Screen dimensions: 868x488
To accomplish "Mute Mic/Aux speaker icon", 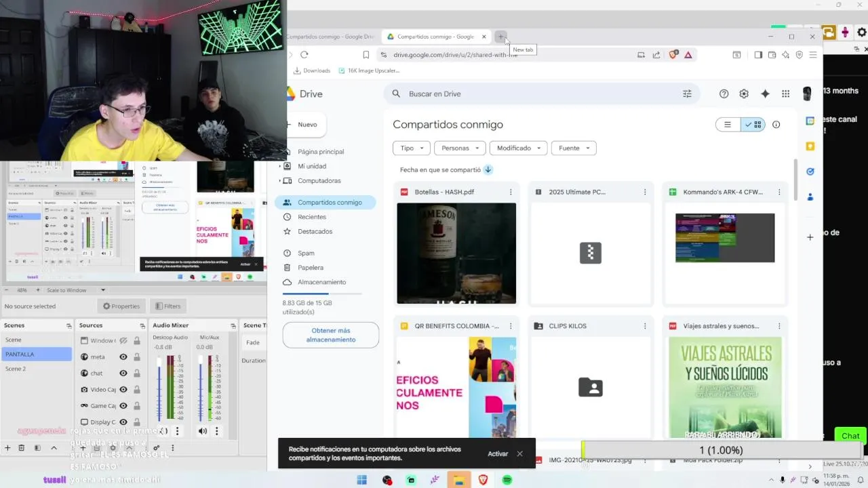I will coord(202,431).
